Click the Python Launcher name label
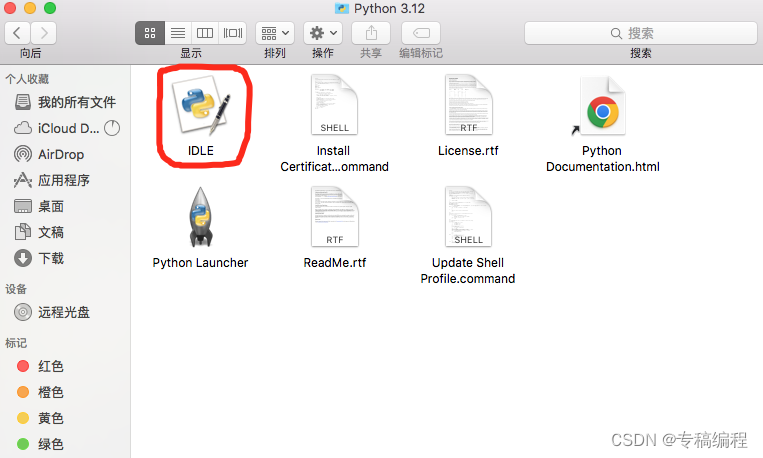 200,263
